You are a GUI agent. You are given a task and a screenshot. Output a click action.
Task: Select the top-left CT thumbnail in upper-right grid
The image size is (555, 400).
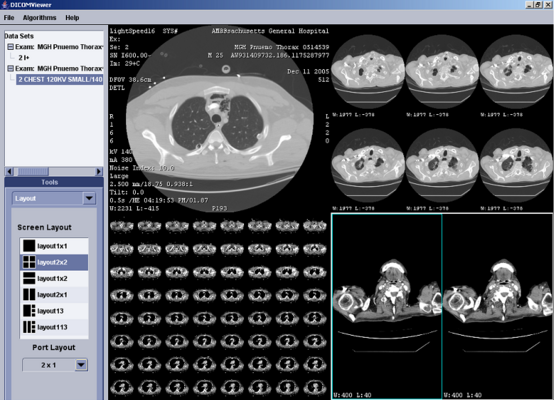pyautogui.click(x=368, y=72)
